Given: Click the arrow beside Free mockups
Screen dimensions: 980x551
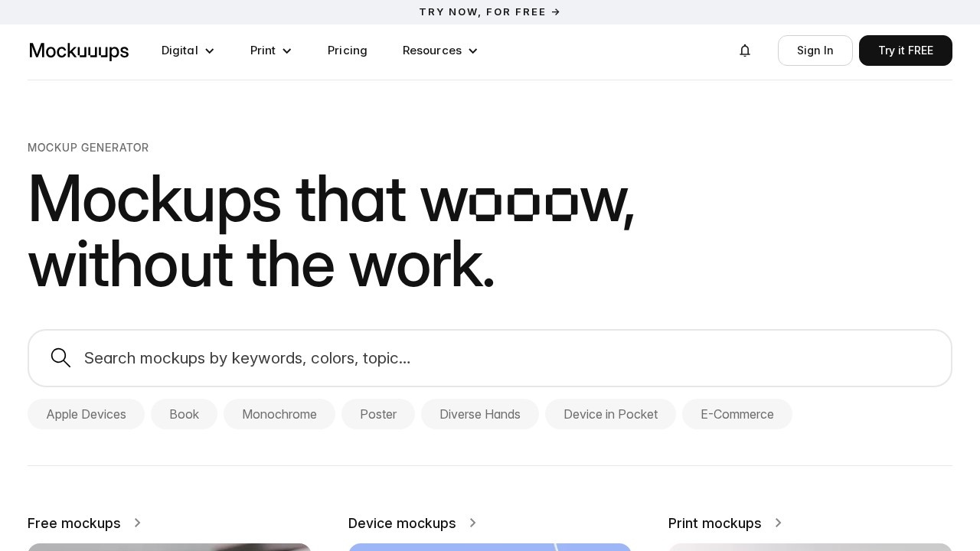Looking at the screenshot, I should point(138,523).
